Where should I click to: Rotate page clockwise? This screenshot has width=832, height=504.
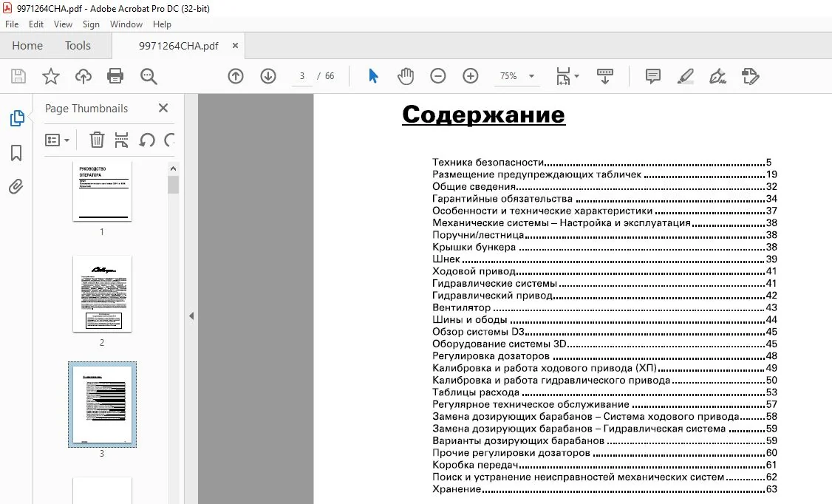tap(170, 140)
